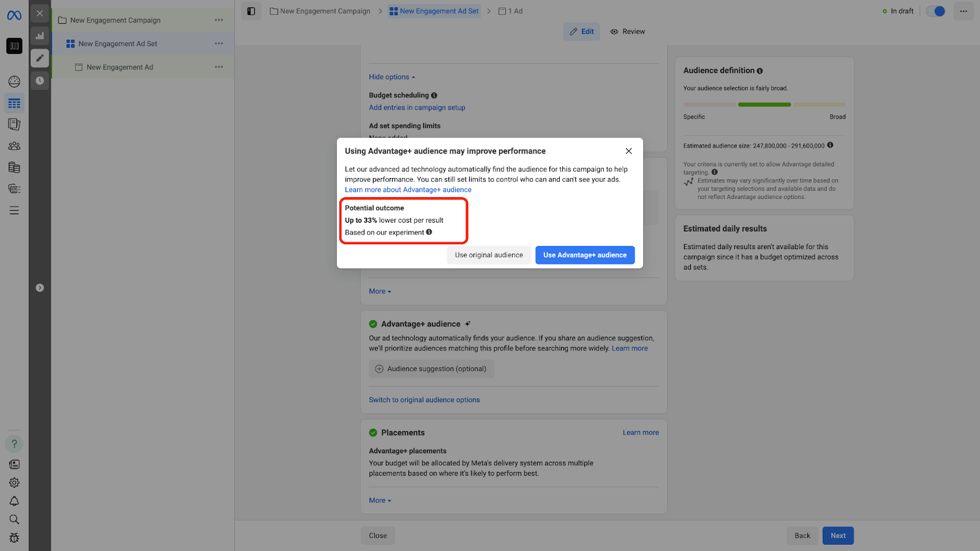The height and width of the screenshot is (551, 980).
Task: Open the Settings gear icon
Action: tap(14, 482)
